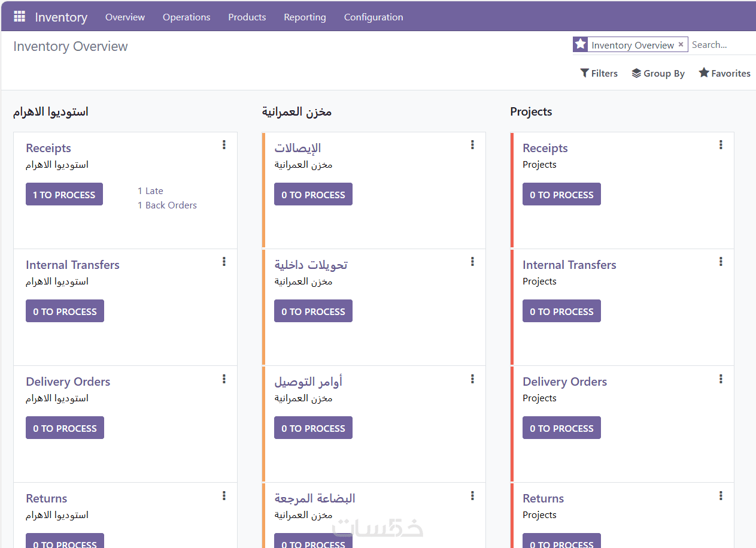This screenshot has width=756, height=548.
Task: Click the star icon in search facet
Action: tap(580, 44)
